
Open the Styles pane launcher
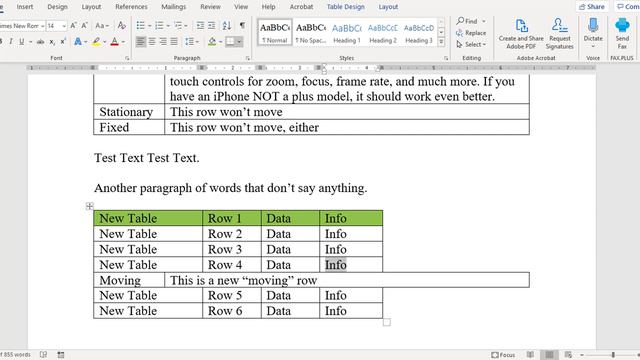[x=446, y=58]
